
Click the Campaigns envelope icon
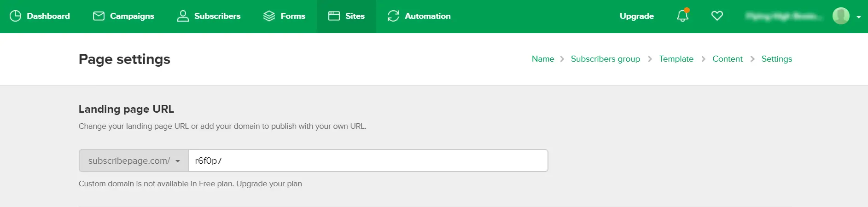coord(99,16)
